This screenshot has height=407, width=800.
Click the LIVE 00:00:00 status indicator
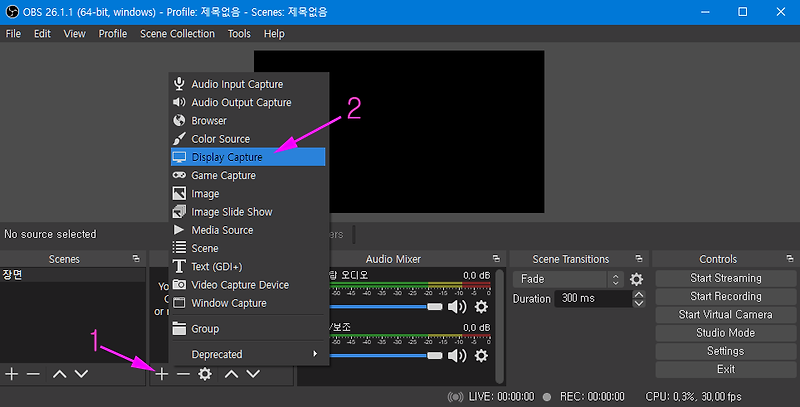(491, 397)
